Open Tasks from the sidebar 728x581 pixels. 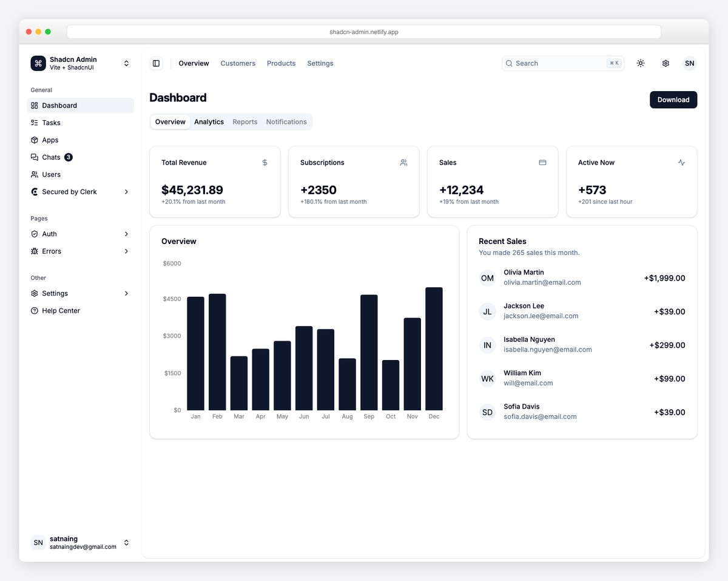point(35,123)
